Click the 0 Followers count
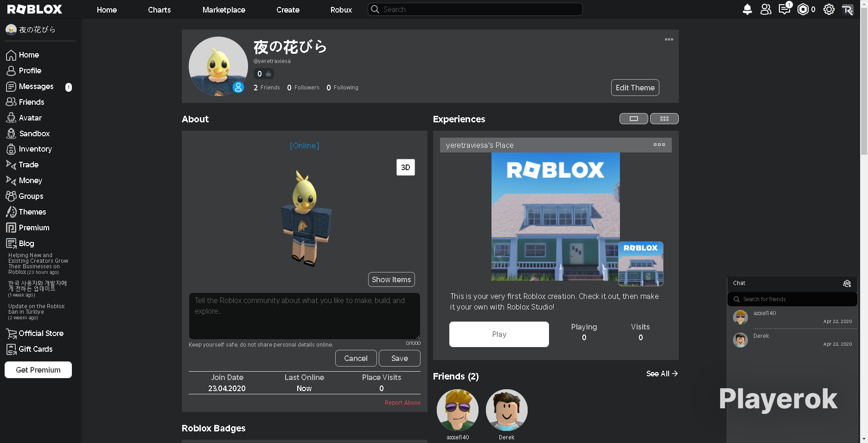Image resolution: width=868 pixels, height=443 pixels. pos(303,88)
